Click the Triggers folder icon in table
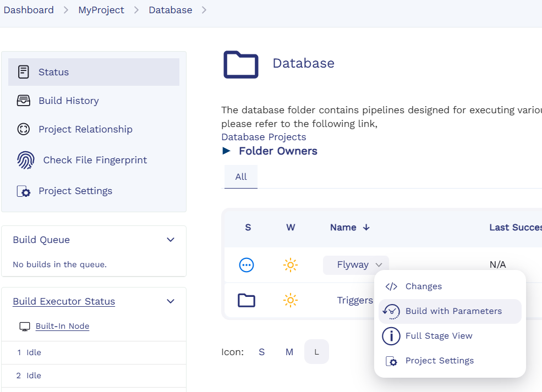Viewport: 542px width, 392px height. point(247,300)
